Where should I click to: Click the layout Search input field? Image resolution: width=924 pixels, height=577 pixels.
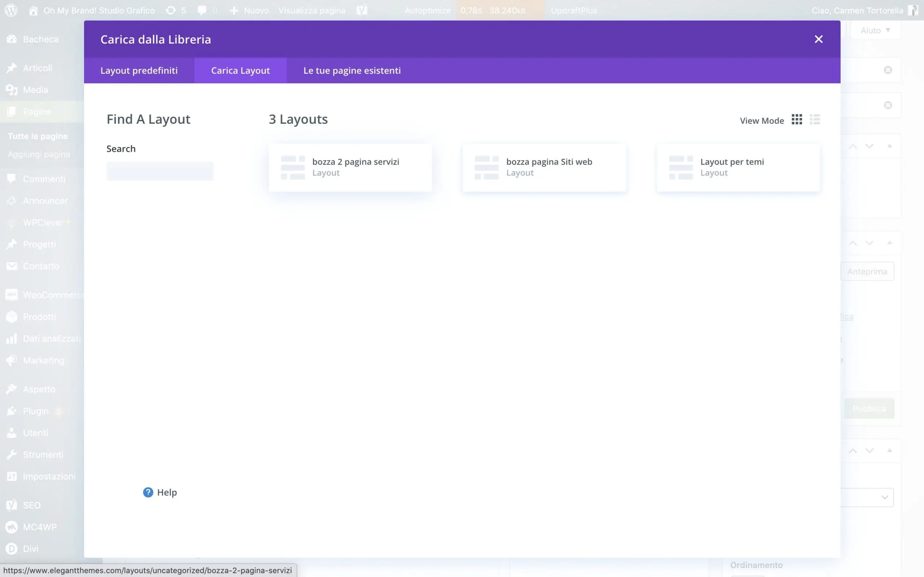click(x=160, y=171)
